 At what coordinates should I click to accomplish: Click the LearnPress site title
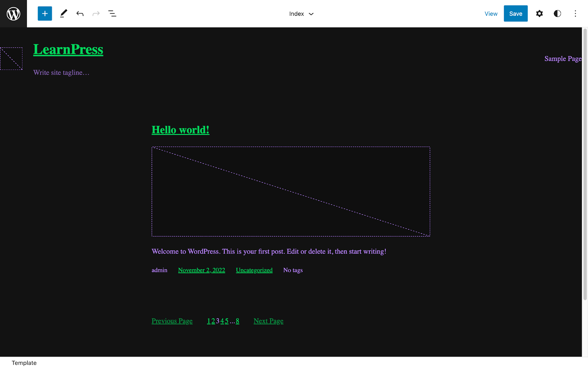tap(68, 49)
